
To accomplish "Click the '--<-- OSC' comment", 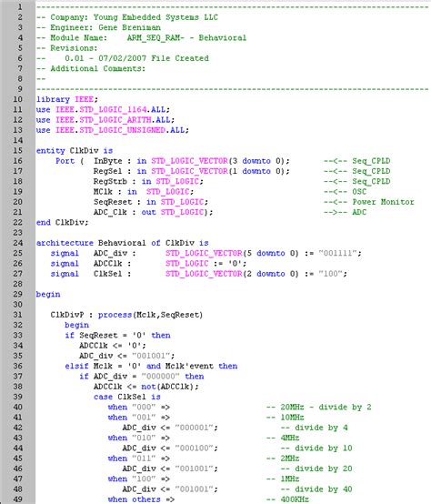I will click(x=345, y=192).
